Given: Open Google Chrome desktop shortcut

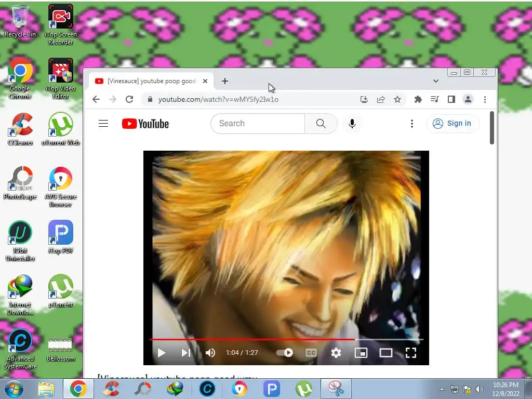Looking at the screenshot, I should (20, 78).
